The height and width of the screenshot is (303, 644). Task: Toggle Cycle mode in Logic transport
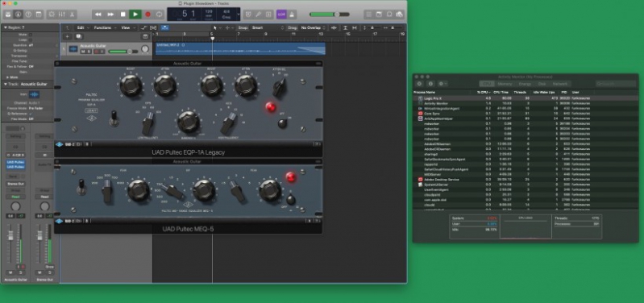(x=159, y=15)
